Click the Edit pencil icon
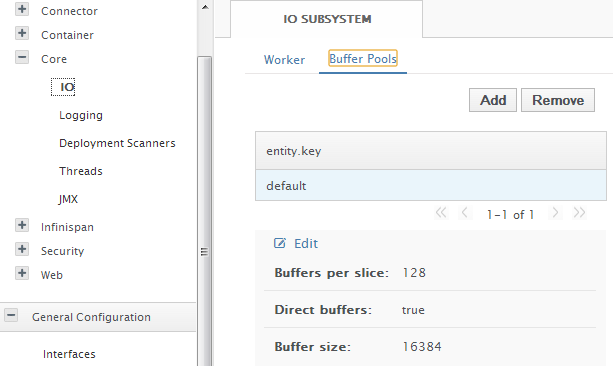 pos(280,243)
